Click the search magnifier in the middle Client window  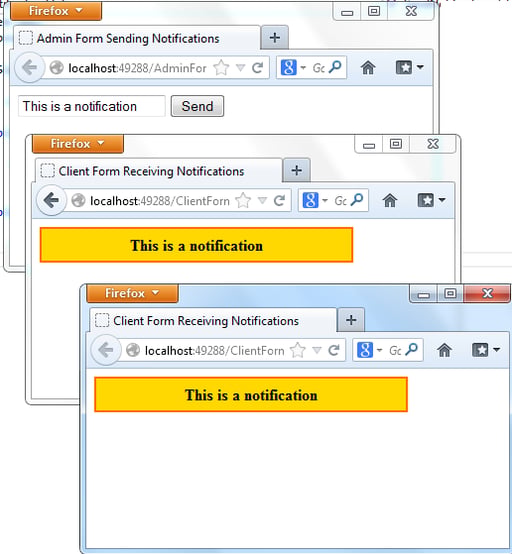tap(357, 200)
